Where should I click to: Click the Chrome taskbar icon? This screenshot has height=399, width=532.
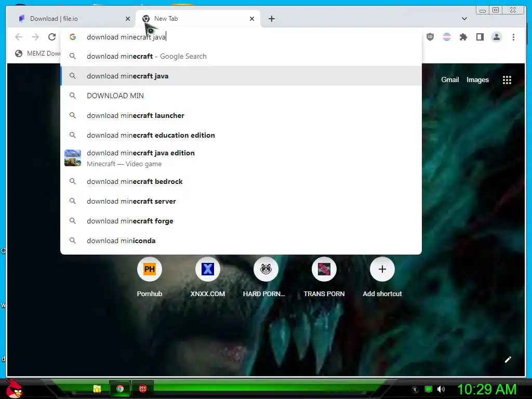click(x=120, y=389)
